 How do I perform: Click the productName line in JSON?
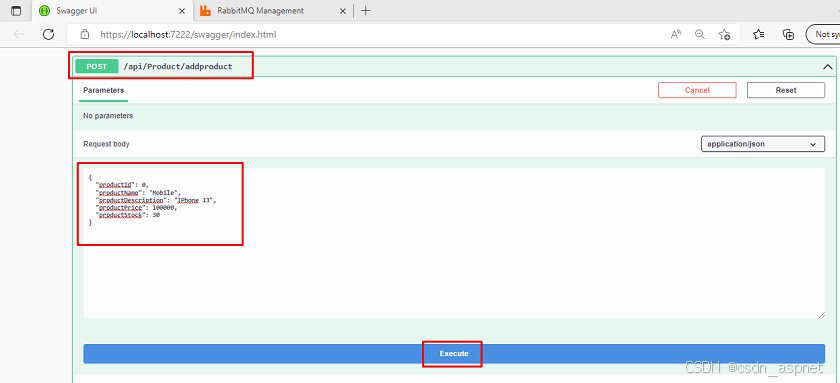pyautogui.click(x=139, y=192)
